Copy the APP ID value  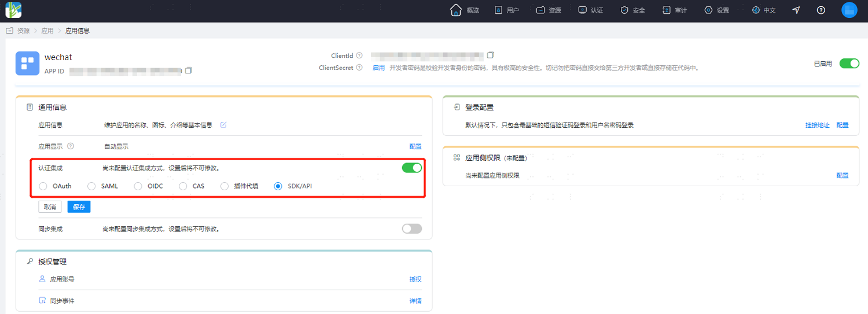[x=189, y=71]
